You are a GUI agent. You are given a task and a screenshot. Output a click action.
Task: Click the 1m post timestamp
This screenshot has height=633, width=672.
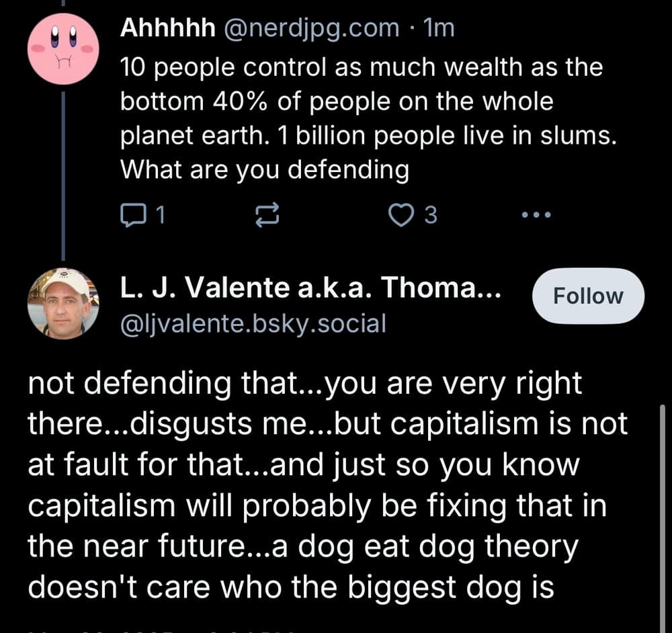tap(438, 28)
